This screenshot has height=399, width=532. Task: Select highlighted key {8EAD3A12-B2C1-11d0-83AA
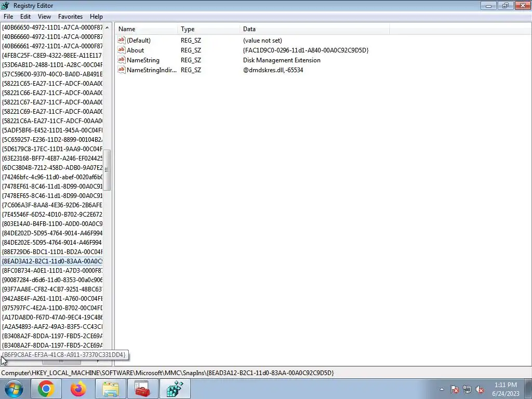click(52, 261)
